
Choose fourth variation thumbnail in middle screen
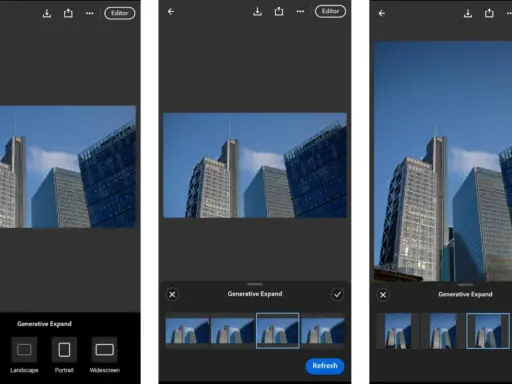point(323,331)
